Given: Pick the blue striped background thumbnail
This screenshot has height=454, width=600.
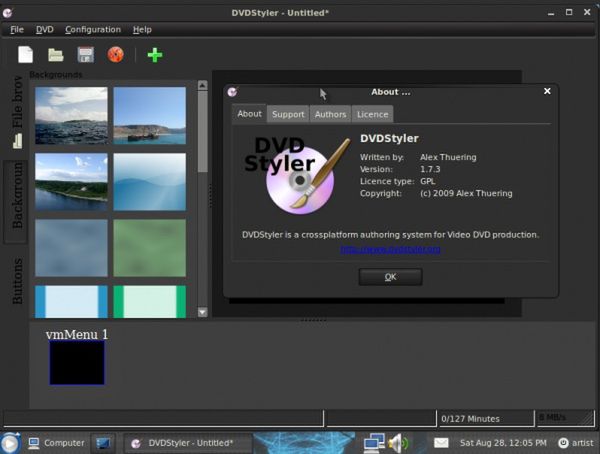Looking at the screenshot, I should coord(71,302).
